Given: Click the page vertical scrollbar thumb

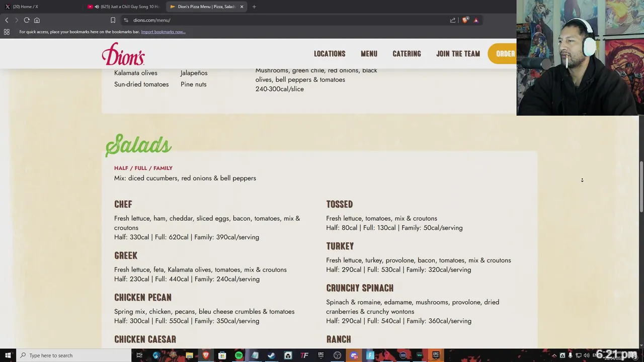Looking at the screenshot, I should 641,186.
